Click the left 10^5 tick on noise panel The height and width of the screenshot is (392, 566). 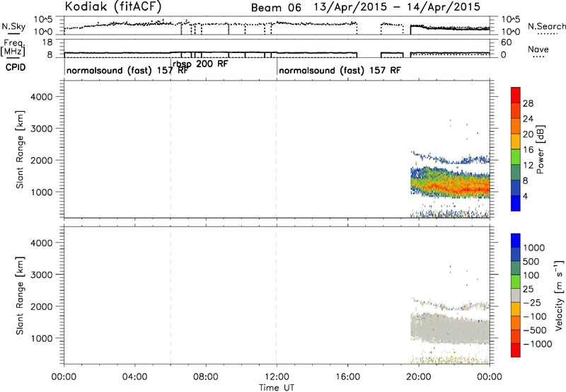click(x=43, y=20)
